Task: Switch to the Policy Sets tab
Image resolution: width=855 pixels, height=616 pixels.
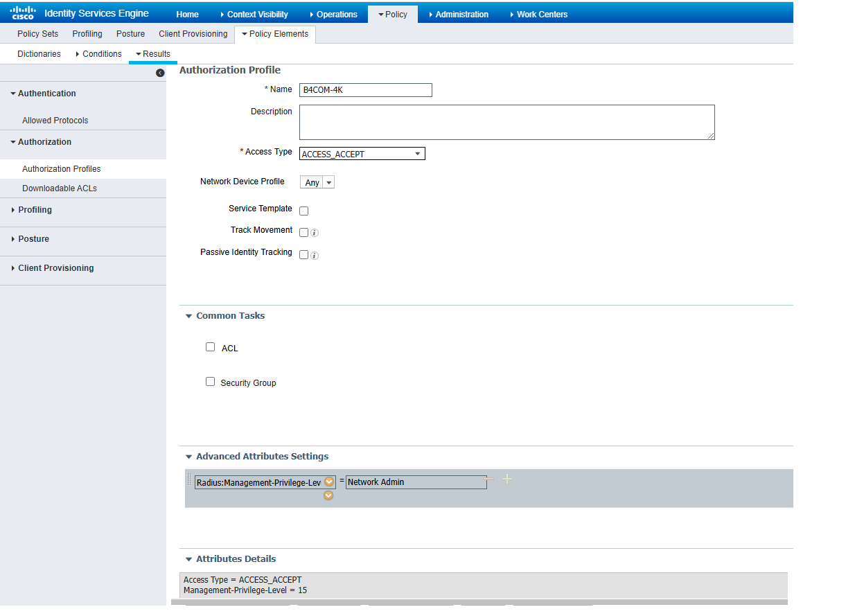Action: pyautogui.click(x=37, y=34)
